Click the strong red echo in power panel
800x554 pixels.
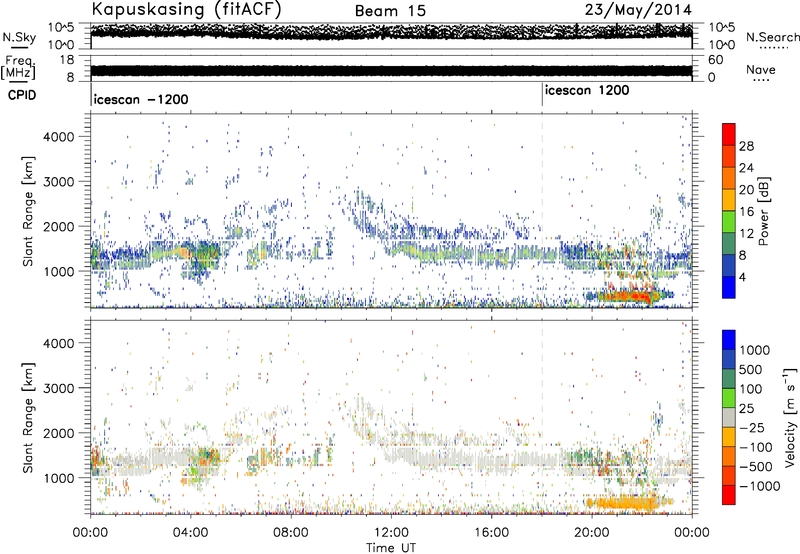click(628, 296)
